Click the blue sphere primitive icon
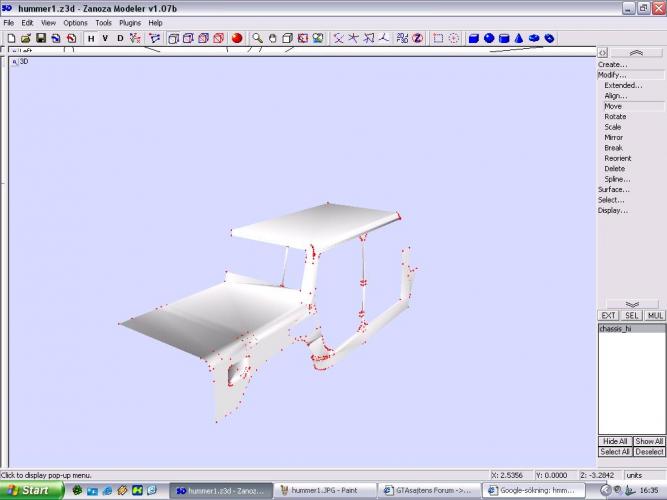The width and height of the screenshot is (667, 500). point(489,38)
